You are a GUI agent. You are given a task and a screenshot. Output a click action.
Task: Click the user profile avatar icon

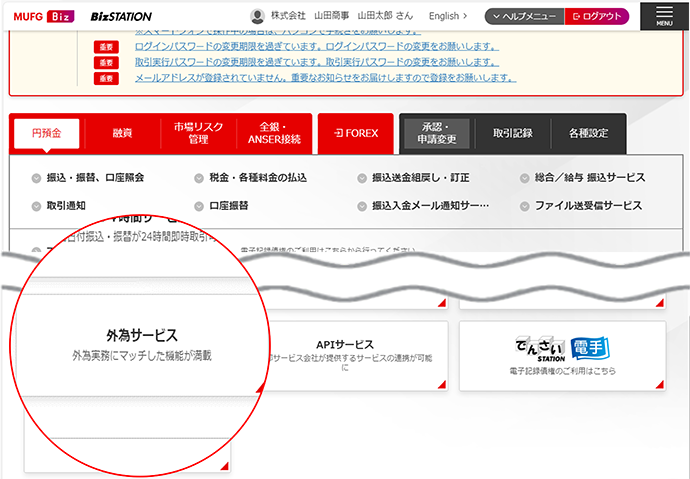[258, 16]
